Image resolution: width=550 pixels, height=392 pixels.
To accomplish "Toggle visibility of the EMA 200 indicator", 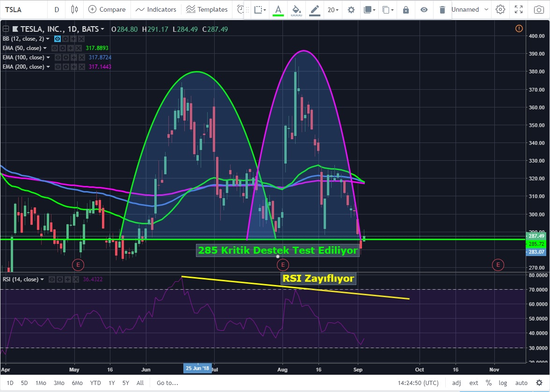I will coord(58,67).
